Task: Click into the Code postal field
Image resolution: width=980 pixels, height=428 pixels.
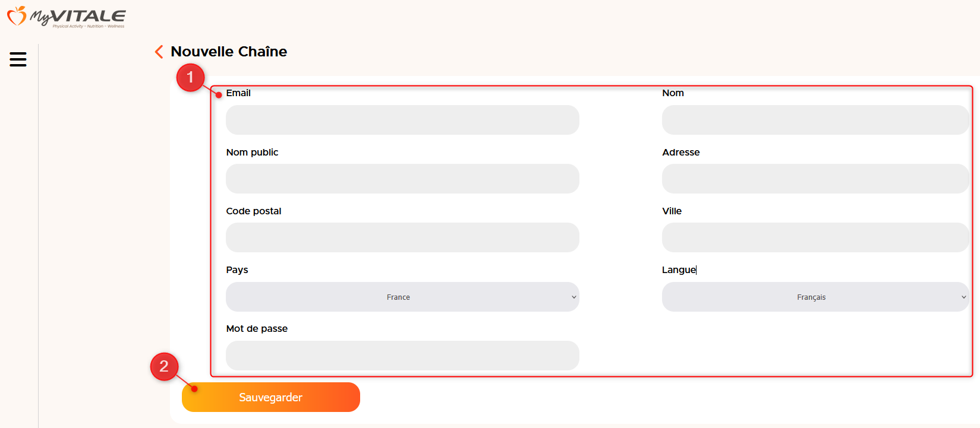Action: [x=402, y=237]
